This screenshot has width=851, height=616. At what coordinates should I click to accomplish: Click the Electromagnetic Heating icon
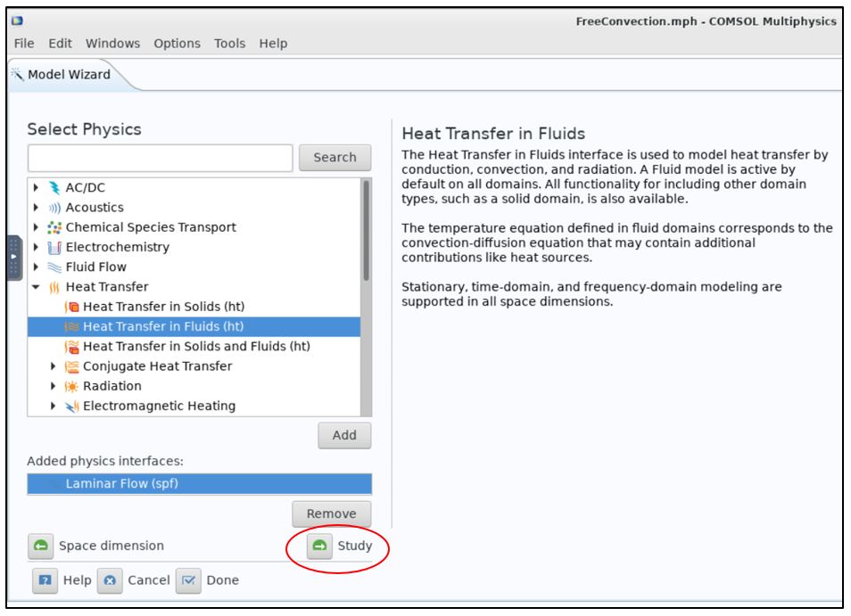(x=71, y=407)
